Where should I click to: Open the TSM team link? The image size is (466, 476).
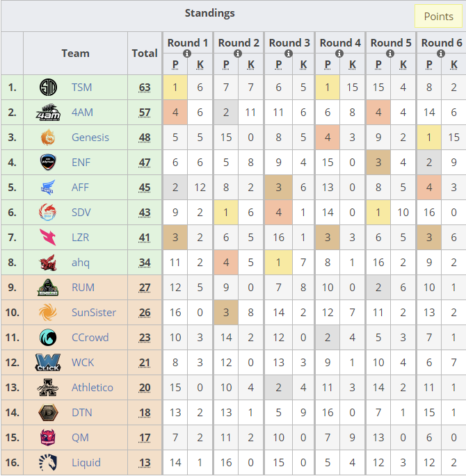click(81, 88)
